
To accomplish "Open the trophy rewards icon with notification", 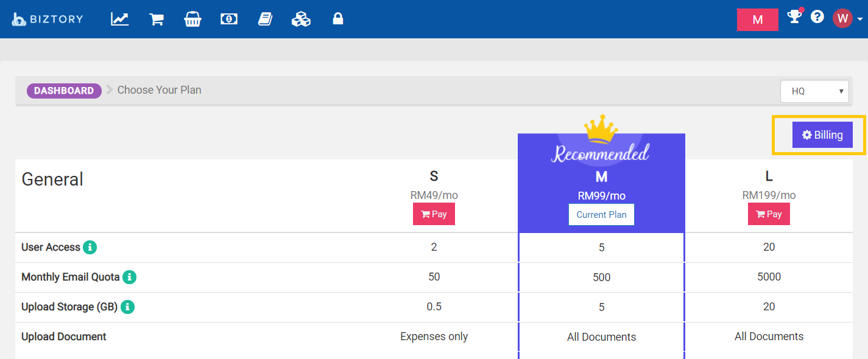I will (794, 19).
